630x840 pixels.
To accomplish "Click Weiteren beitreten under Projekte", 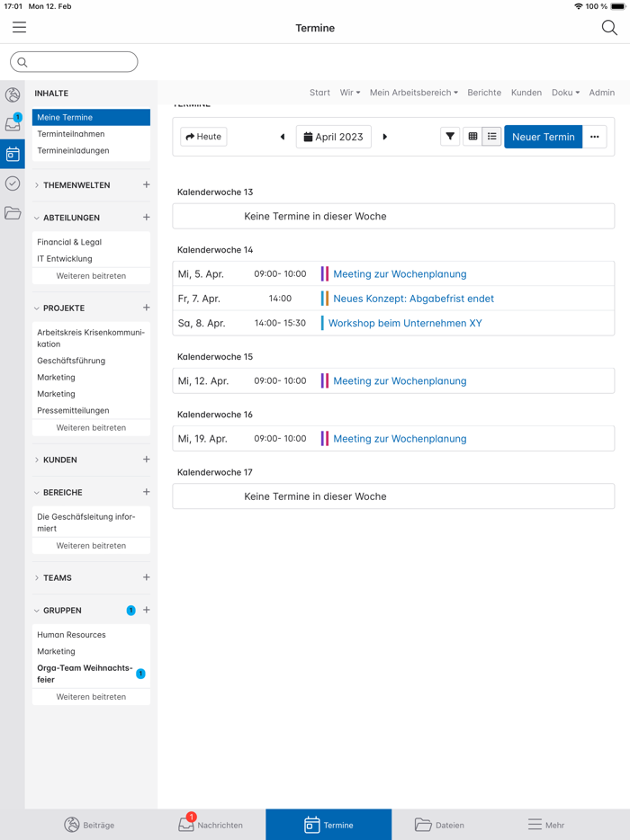I will click(91, 427).
